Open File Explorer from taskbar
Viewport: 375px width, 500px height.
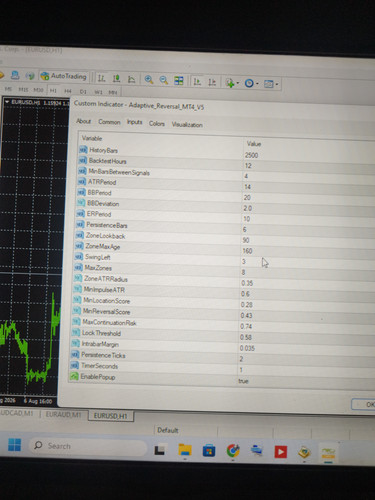(185, 450)
